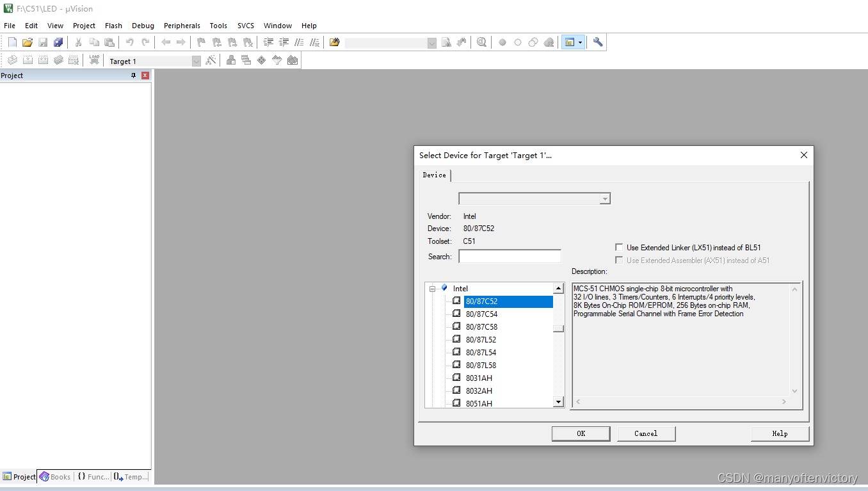Viewport: 868px width, 491px height.
Task: Click the Translate current file icon
Action: click(x=12, y=60)
